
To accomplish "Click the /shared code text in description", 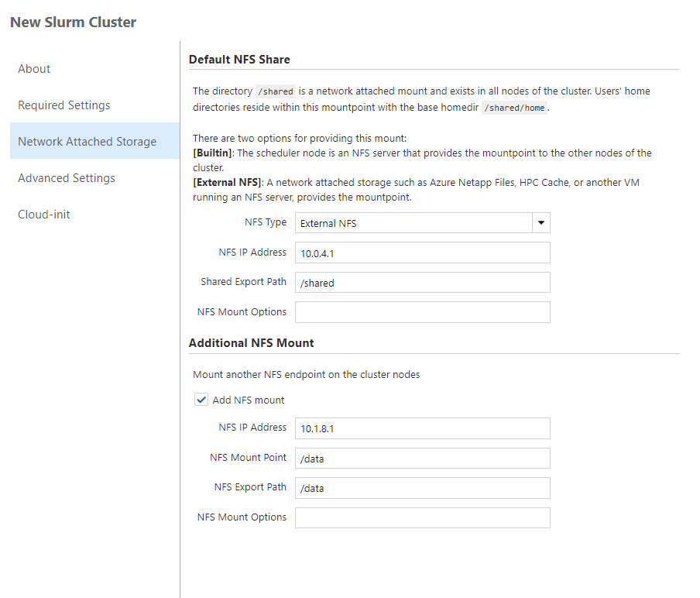I will [276, 91].
